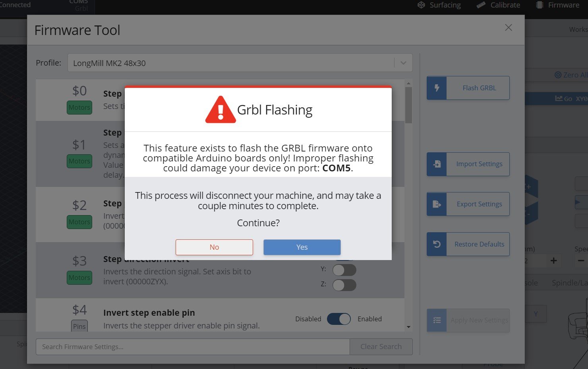Screen dimensions: 588x369
Task: Click the Restore Defaults undo icon
Action: point(437,244)
